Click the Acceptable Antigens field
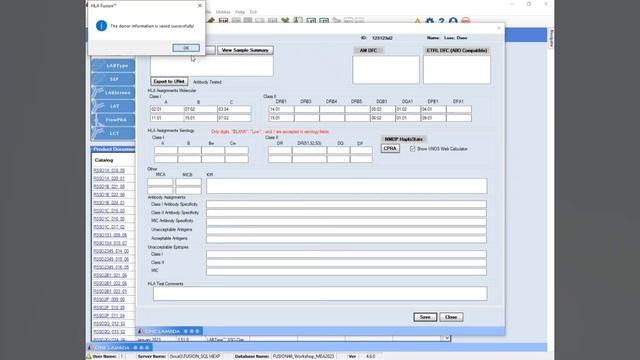Screen dimensions: 640x360 [347, 238]
